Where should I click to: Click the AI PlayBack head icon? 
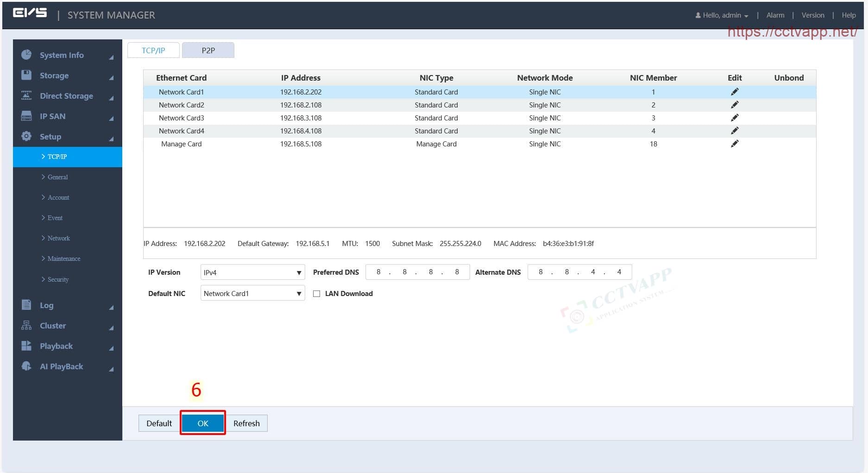26,366
